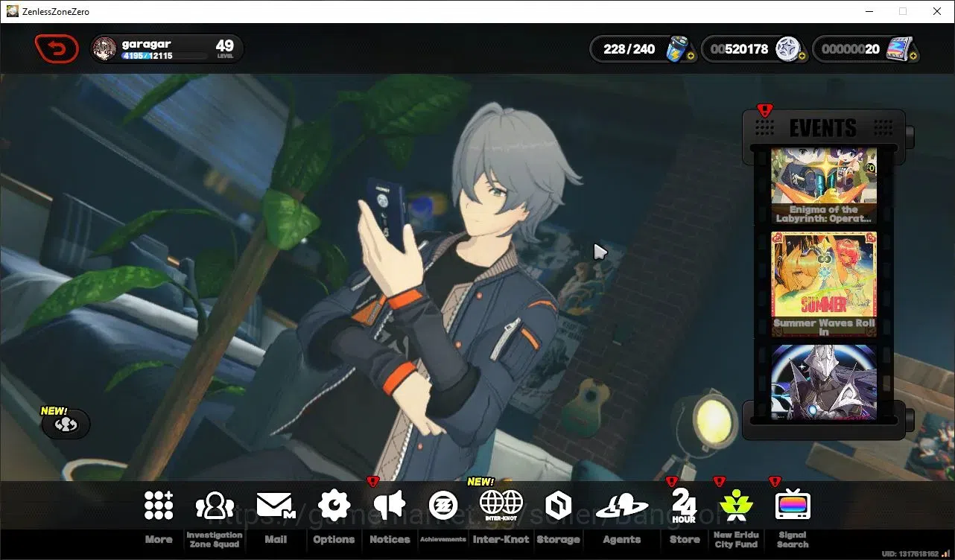Open the Notices megaphone icon
The image size is (955, 560).
[390, 506]
